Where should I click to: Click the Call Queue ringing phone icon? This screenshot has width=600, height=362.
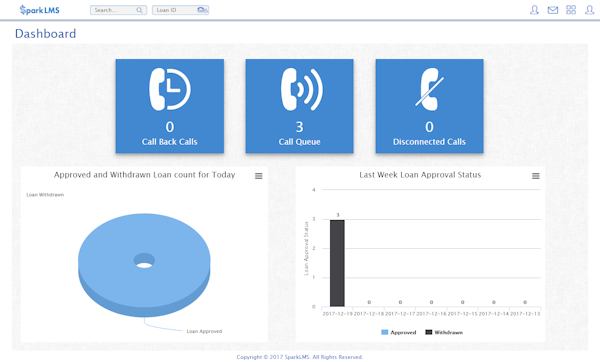(302, 89)
